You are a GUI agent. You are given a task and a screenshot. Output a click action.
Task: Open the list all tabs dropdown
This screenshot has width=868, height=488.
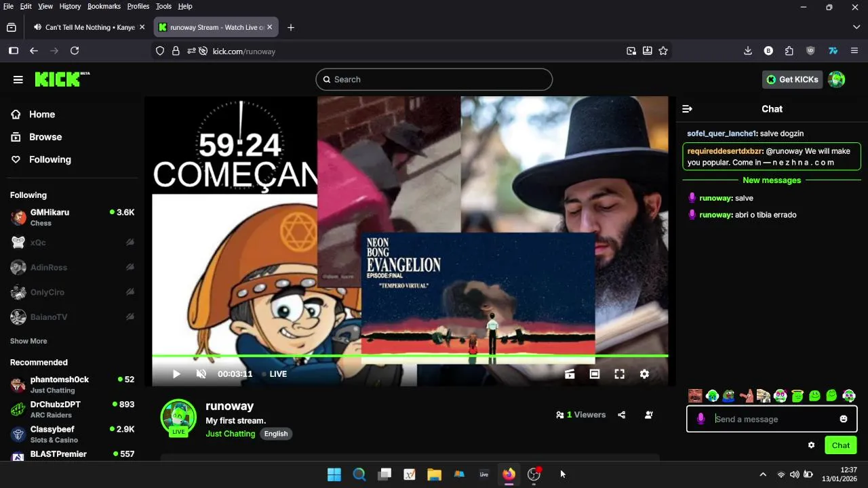[856, 28]
